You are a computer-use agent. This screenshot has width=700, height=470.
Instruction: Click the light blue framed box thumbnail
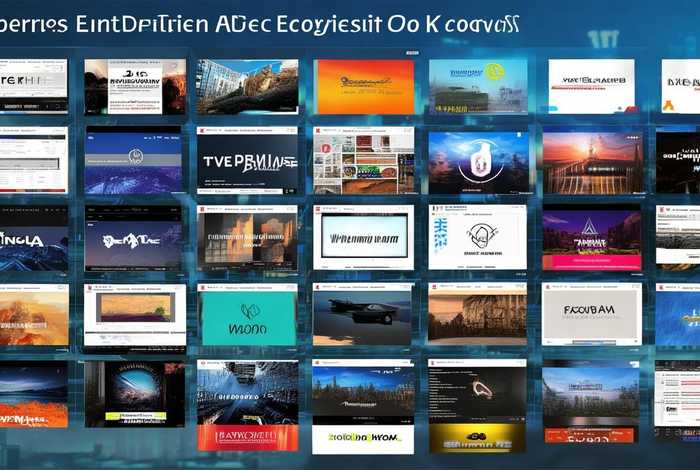pyautogui.click(x=362, y=237)
